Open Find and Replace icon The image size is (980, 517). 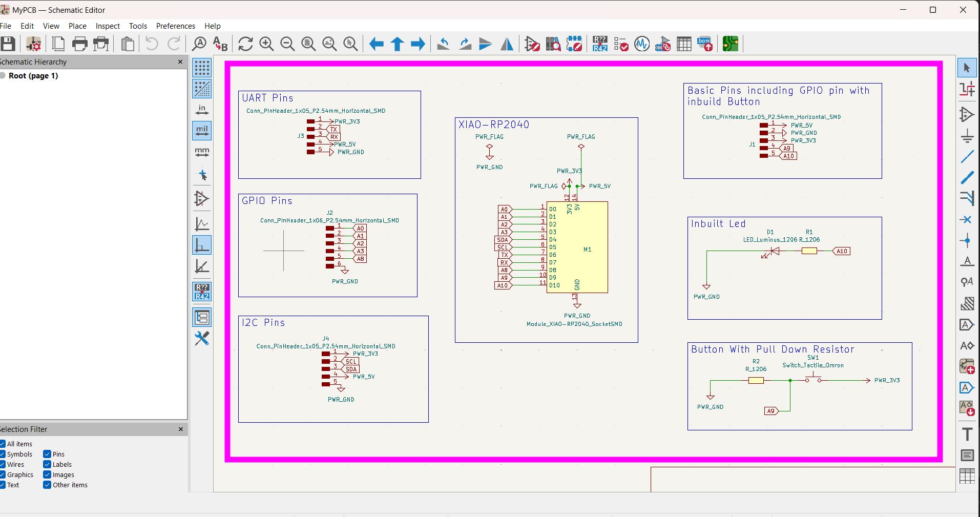[x=220, y=44]
